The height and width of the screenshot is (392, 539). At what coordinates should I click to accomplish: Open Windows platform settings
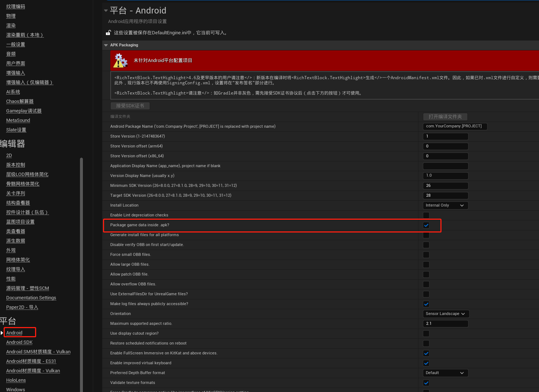click(16, 389)
